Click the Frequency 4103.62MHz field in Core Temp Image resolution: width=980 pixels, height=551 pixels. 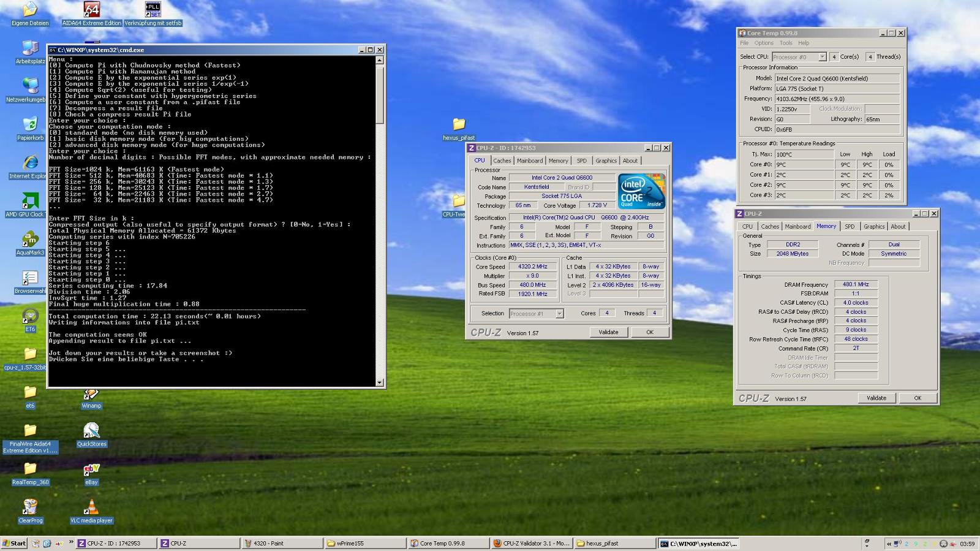pyautogui.click(x=837, y=99)
